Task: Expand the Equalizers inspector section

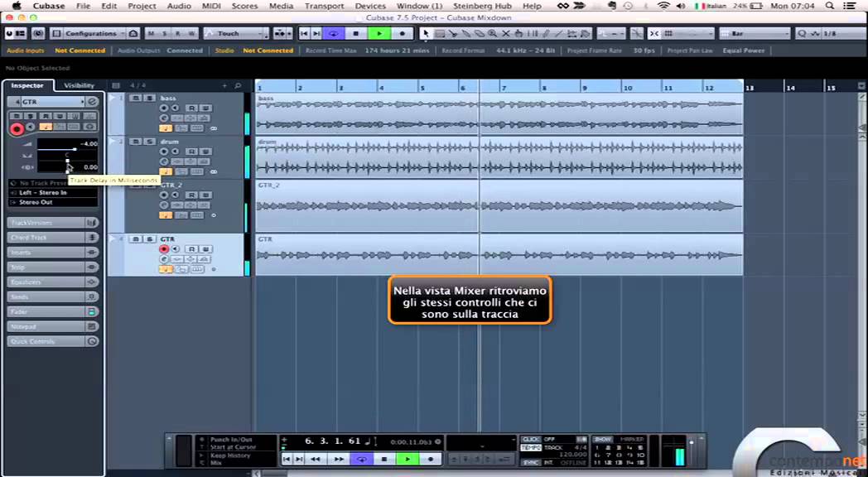Action: tap(53, 282)
